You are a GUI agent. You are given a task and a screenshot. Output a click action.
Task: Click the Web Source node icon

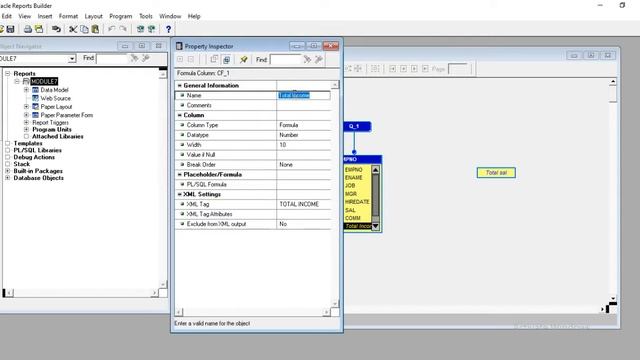click(36, 98)
